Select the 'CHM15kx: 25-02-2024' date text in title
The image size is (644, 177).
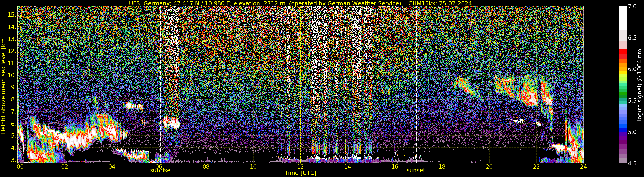coord(440,3)
